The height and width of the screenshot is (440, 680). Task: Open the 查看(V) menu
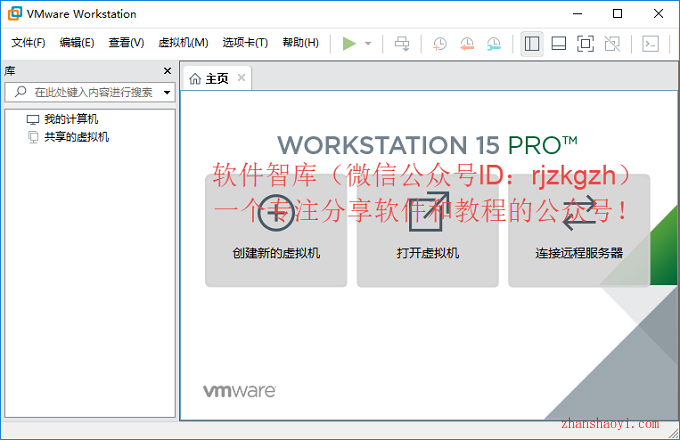point(126,42)
